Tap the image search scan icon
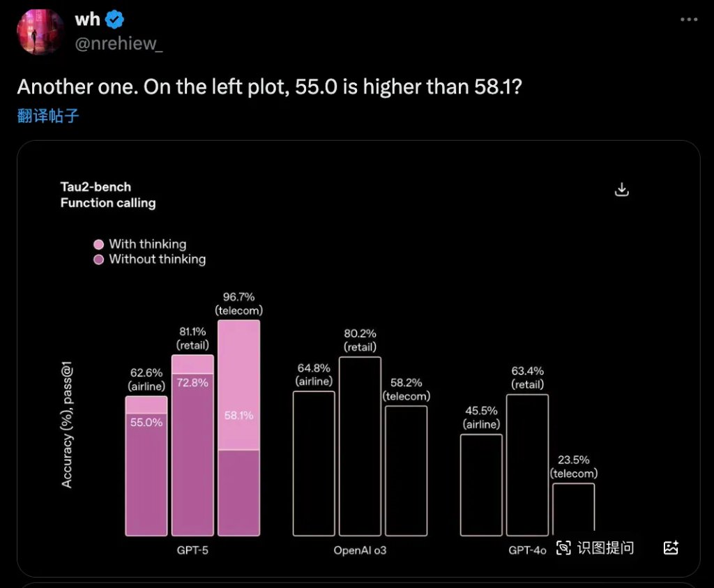 (x=563, y=548)
